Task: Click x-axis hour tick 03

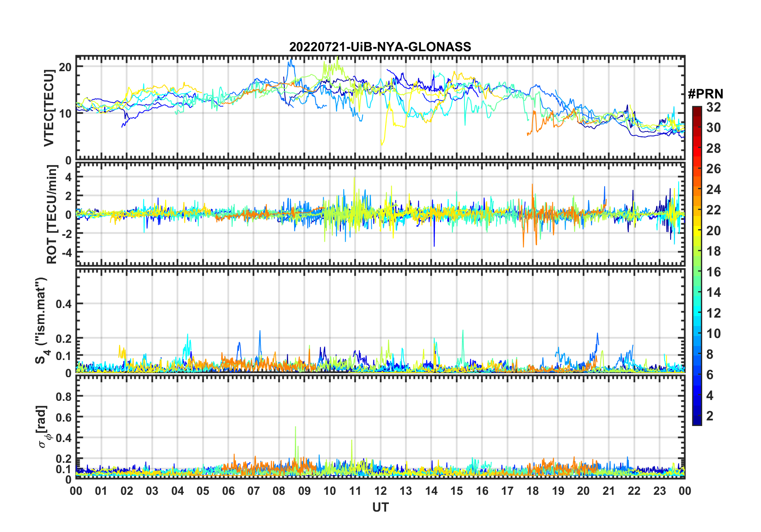Action: (152, 491)
